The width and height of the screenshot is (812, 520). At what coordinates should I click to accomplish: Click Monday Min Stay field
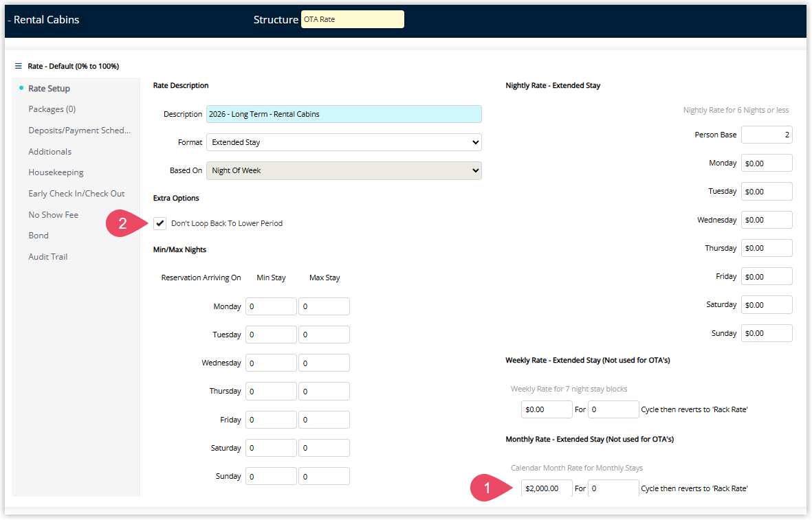tap(272, 306)
